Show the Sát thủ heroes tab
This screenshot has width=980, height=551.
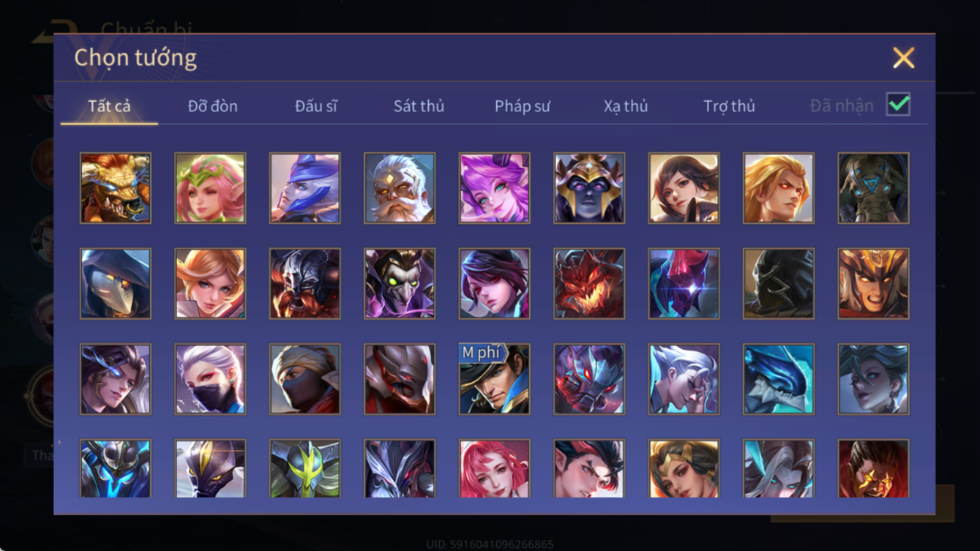tap(419, 106)
